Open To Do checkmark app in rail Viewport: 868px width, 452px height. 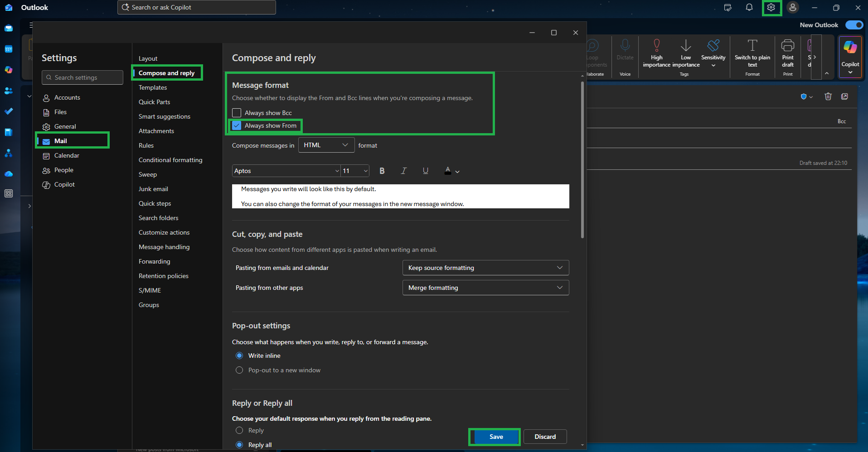pyautogui.click(x=9, y=111)
